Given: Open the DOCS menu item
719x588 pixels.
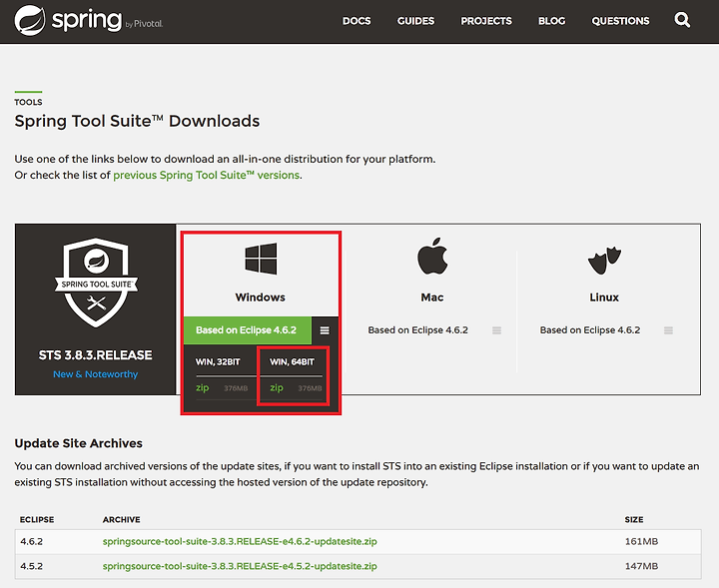Looking at the screenshot, I should pyautogui.click(x=357, y=21).
